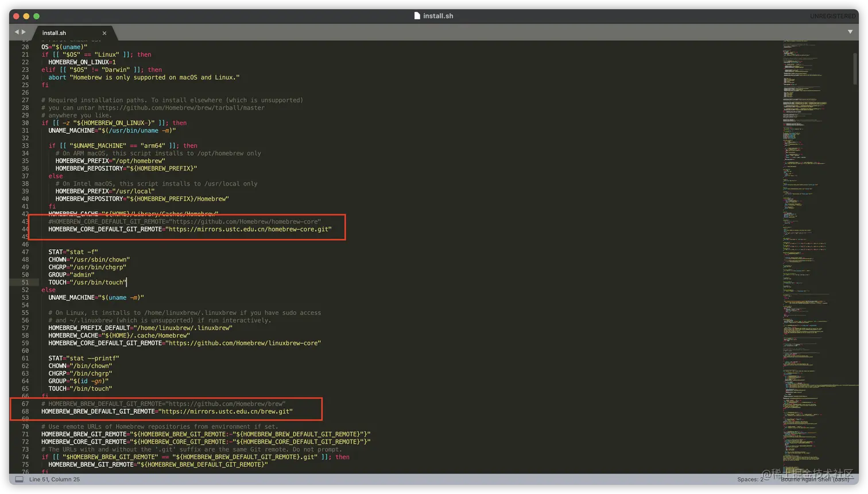This screenshot has width=868, height=494.
Task: Click the red close window button
Action: click(16, 16)
